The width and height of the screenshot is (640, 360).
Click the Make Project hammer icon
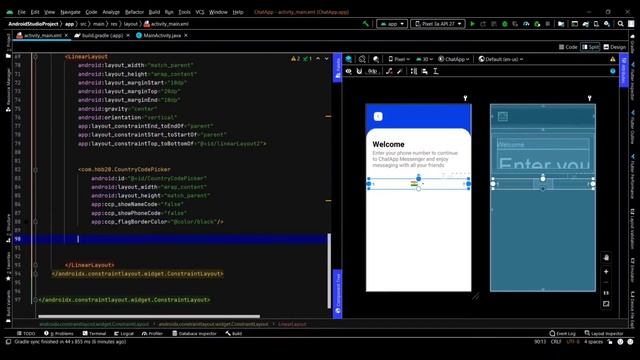[x=366, y=24]
